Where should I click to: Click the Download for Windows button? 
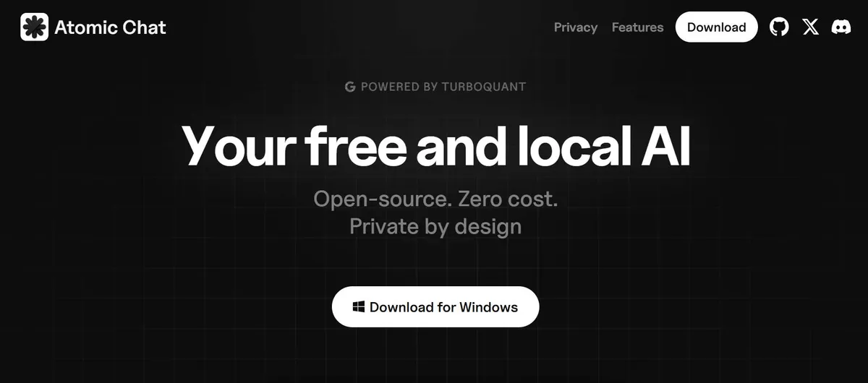pos(435,307)
